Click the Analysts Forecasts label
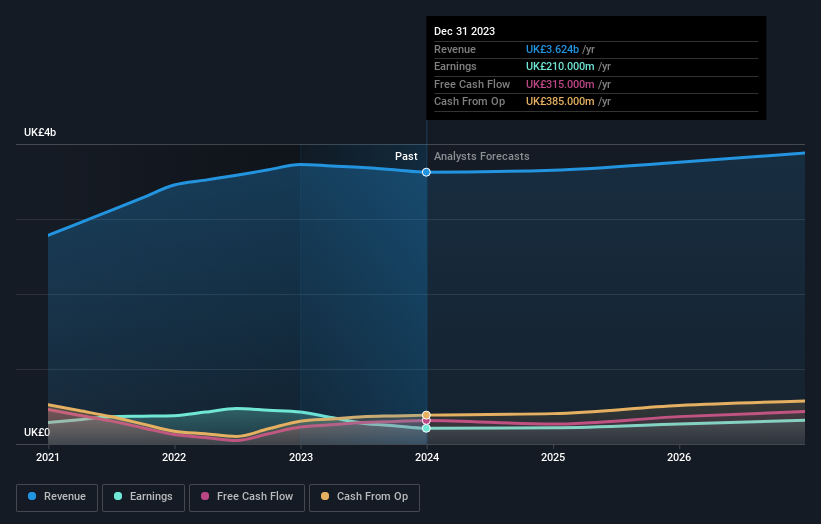This screenshot has width=821, height=524. click(482, 157)
